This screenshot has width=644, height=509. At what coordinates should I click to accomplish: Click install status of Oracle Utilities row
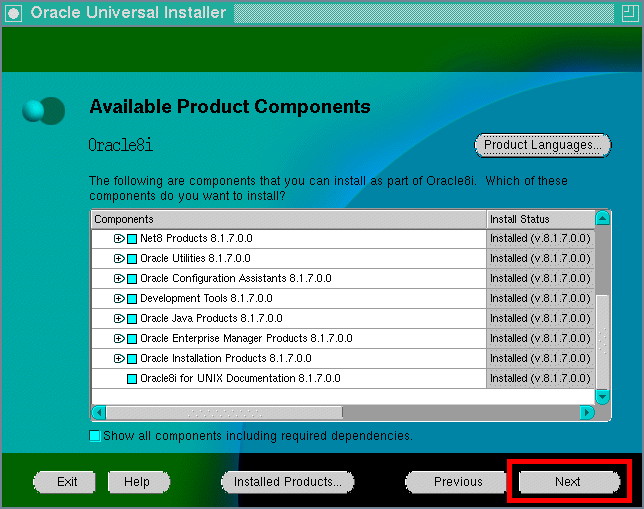(x=540, y=259)
